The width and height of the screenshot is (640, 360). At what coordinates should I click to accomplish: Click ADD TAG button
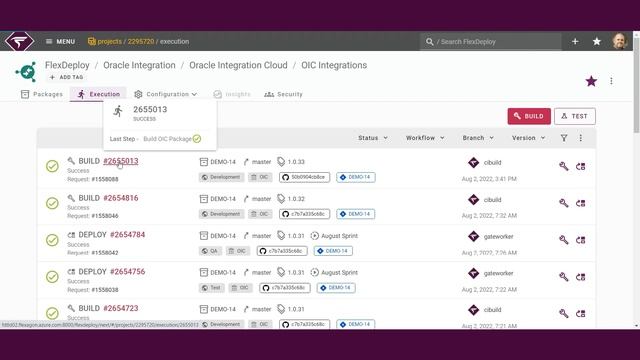[x=66, y=77]
